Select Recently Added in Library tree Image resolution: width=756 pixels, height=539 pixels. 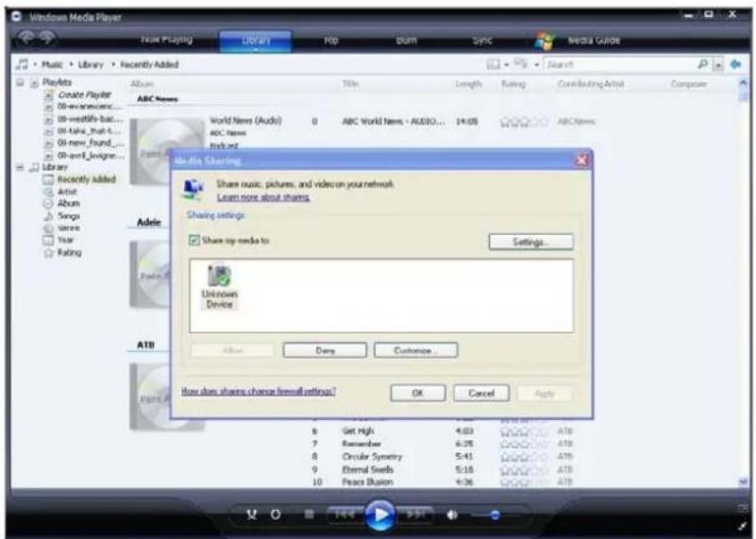pos(87,179)
